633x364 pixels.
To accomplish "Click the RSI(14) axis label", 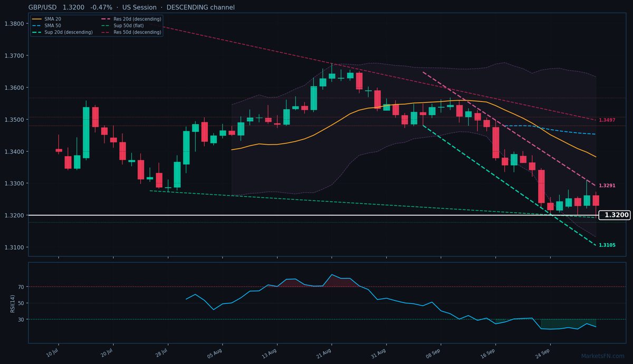I will coord(13,303).
